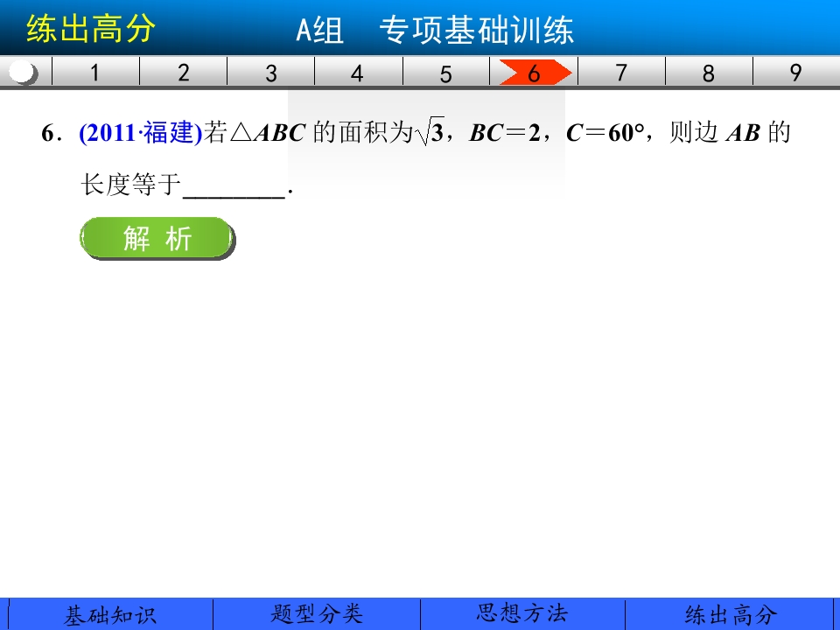Show the solution with the green 解析 button
The height and width of the screenshot is (630, 840).
[157, 238]
